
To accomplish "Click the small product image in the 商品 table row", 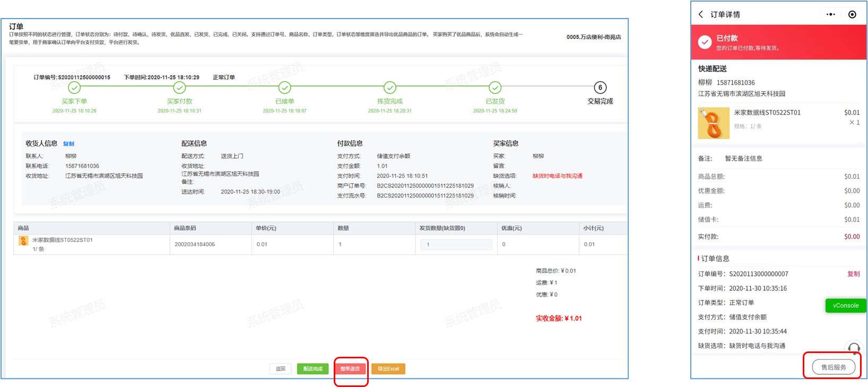I will pyautogui.click(x=23, y=240).
